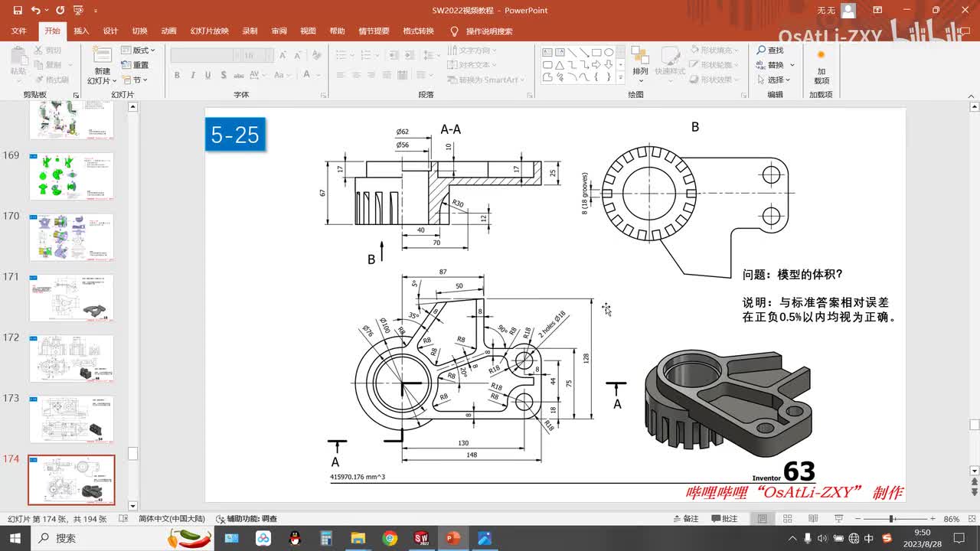
Task: Click the zoom slider in status bar
Action: (892, 519)
